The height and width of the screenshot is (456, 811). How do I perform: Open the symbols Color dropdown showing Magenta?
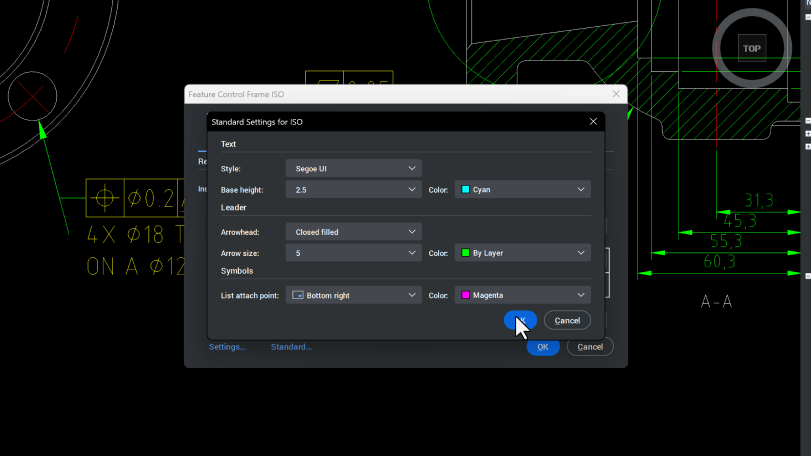pos(522,295)
